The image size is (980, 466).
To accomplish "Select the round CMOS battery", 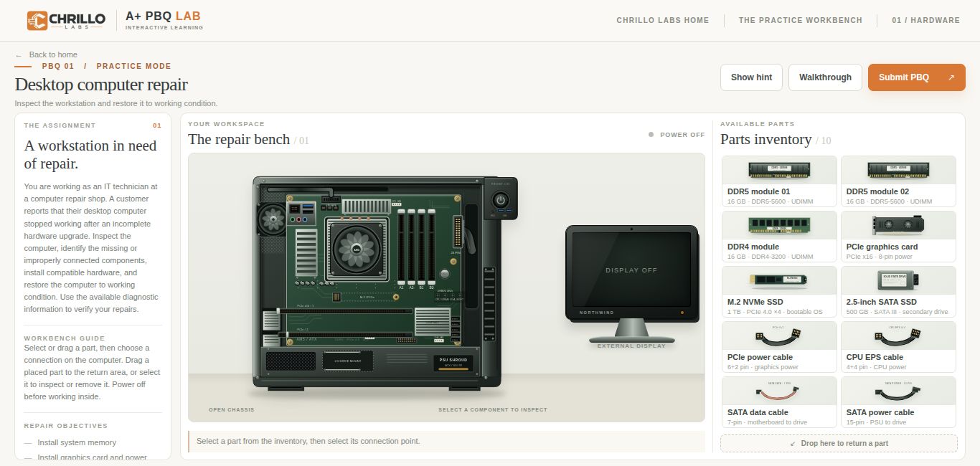I will (445, 274).
